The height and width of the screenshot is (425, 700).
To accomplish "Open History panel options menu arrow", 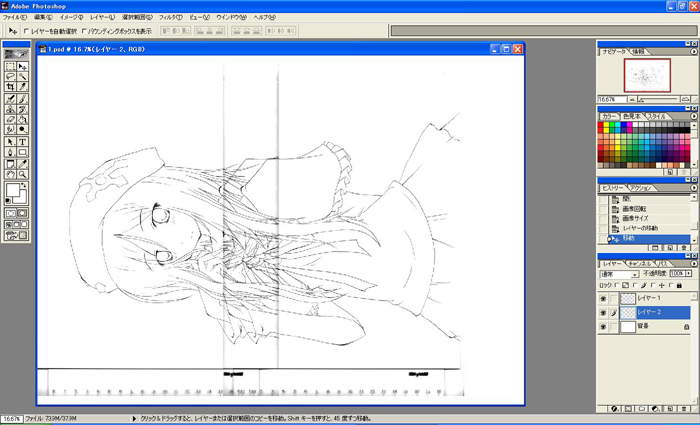I will click(x=694, y=188).
